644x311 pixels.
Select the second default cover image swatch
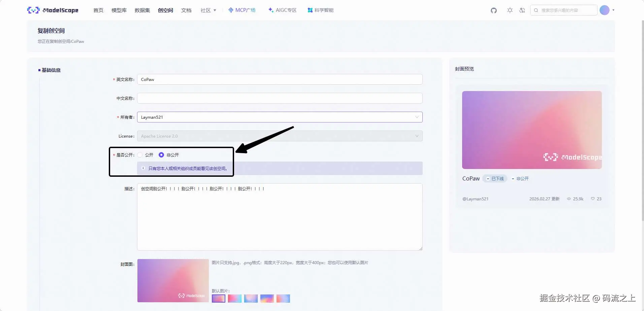click(235, 299)
